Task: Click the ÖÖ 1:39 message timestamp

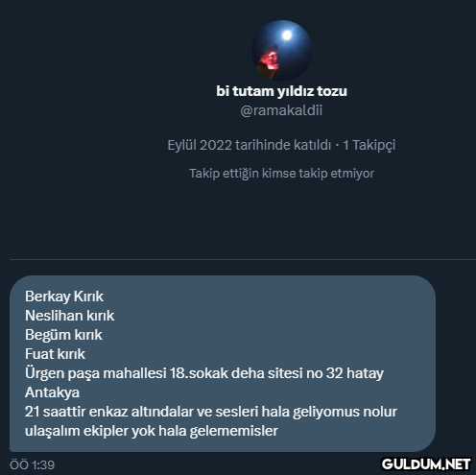Action: [32, 464]
